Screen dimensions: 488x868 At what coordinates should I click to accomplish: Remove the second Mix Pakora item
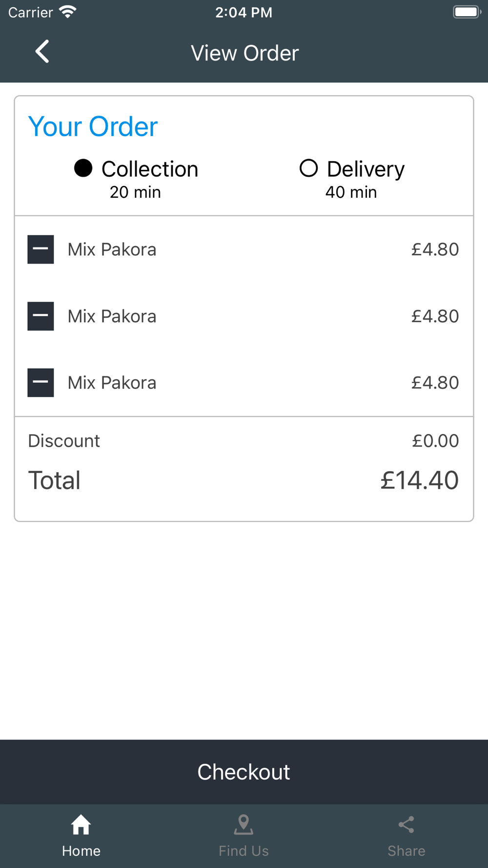pos(41,316)
